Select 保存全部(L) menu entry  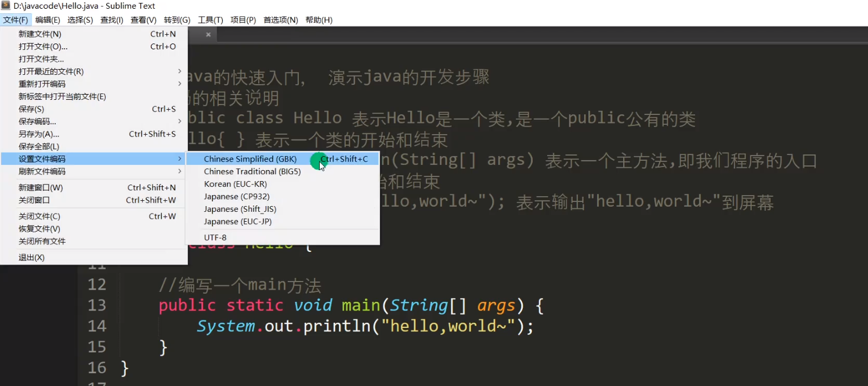[94, 146]
